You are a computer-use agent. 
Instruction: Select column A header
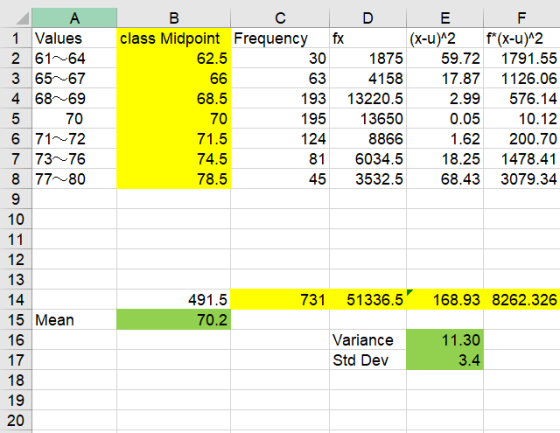(74, 18)
